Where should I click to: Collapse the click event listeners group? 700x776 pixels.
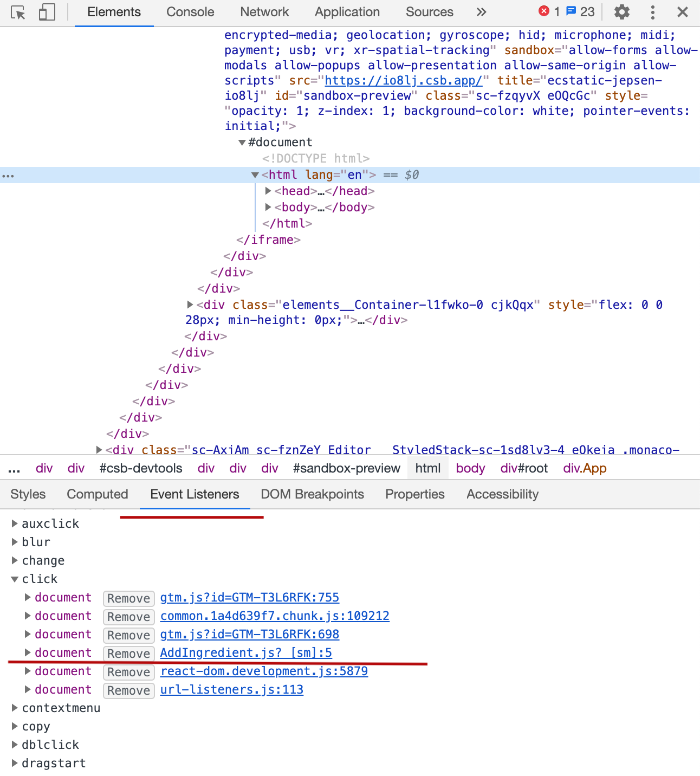[15, 579]
